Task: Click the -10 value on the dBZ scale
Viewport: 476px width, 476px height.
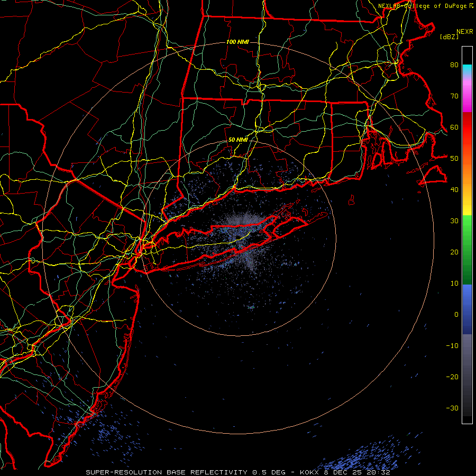Action: 452,346
